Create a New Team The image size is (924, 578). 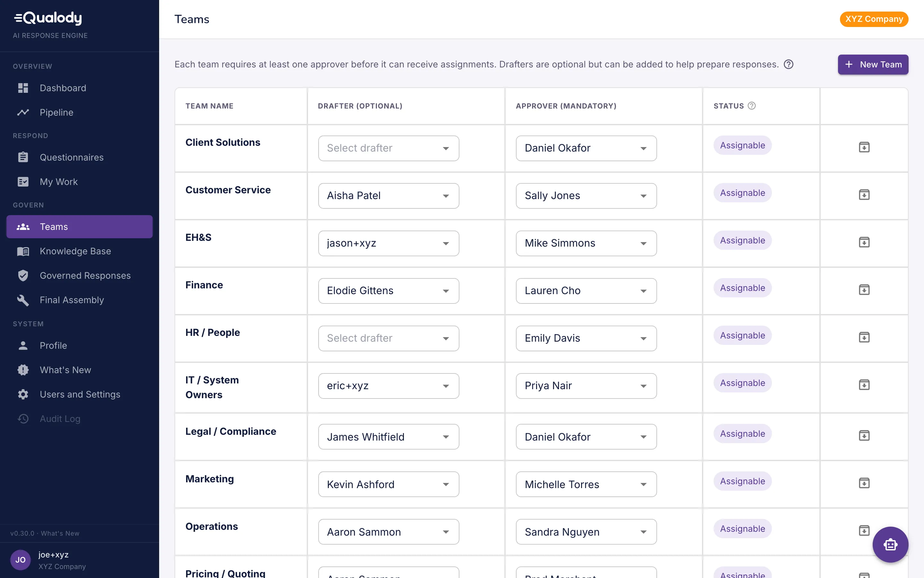[x=873, y=65]
